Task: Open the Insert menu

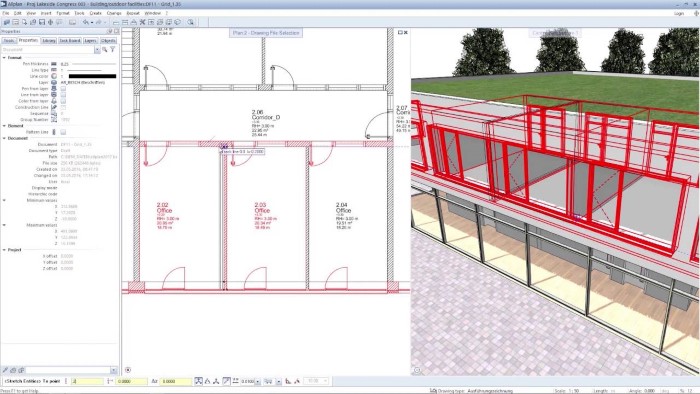Action: pos(46,13)
